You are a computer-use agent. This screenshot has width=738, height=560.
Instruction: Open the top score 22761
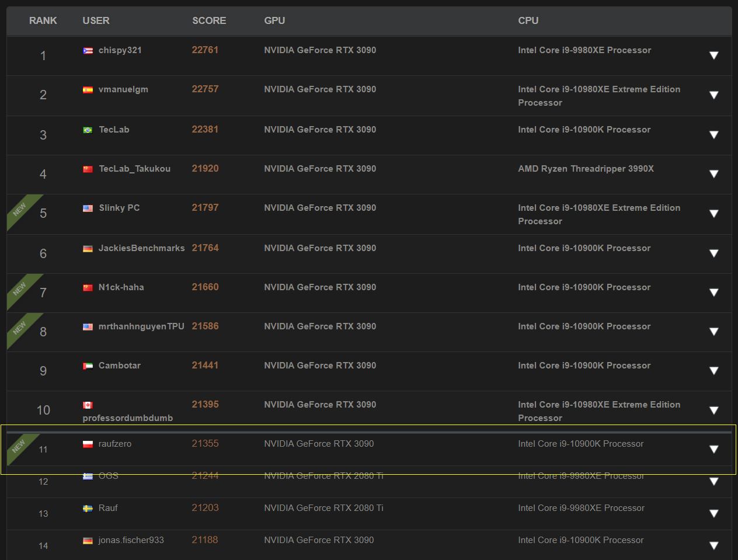(205, 50)
